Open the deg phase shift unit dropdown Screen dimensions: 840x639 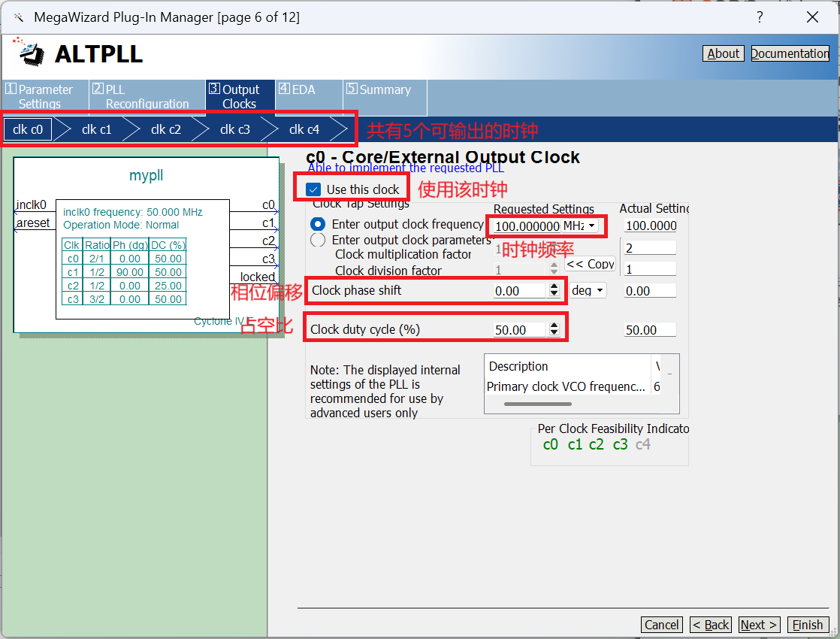588,290
